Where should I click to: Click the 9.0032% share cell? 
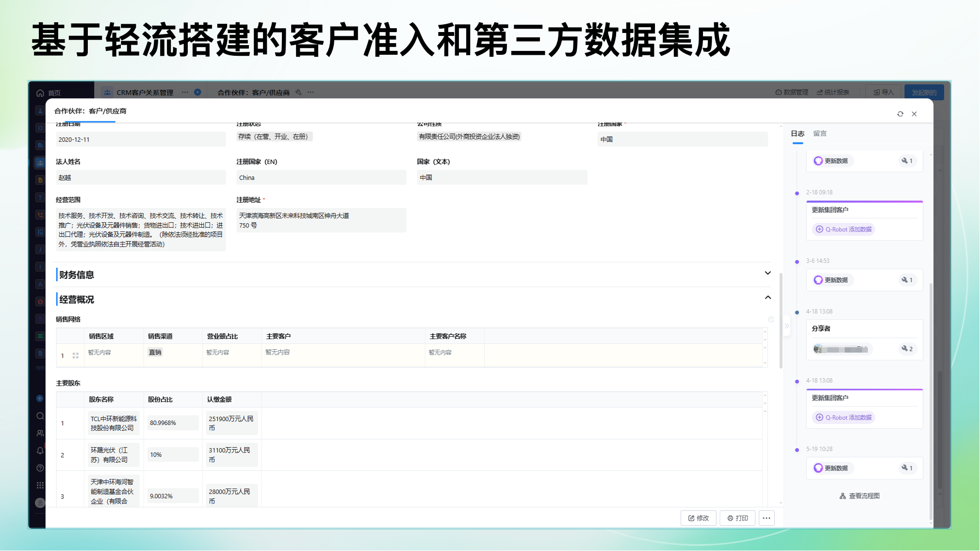pos(173,496)
